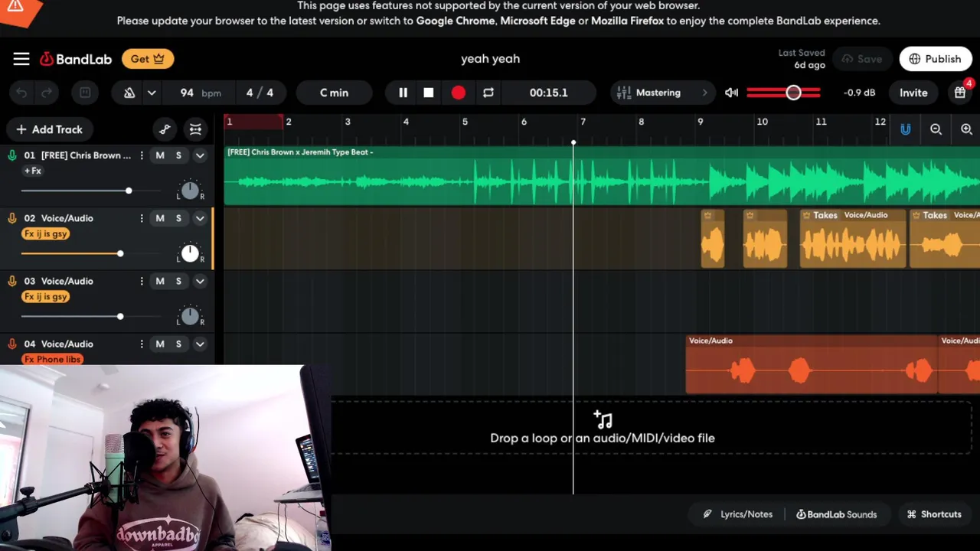The height and width of the screenshot is (551, 980).
Task: Click the redo arrow
Action: point(47,93)
